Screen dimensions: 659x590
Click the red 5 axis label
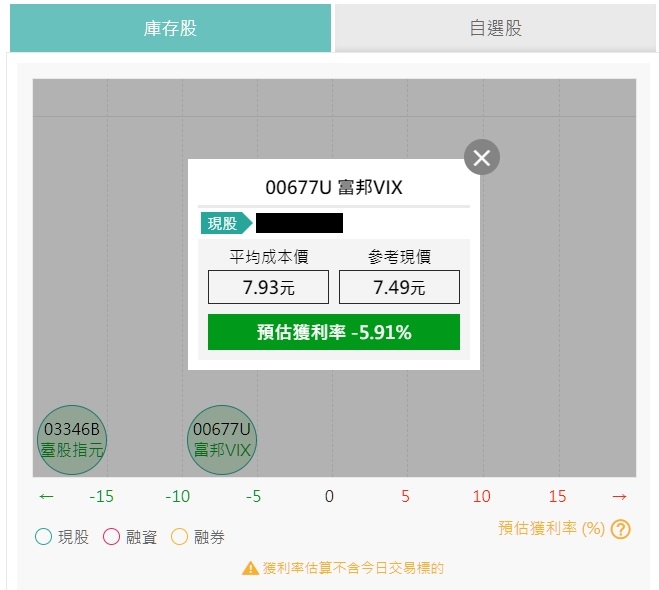(405, 496)
